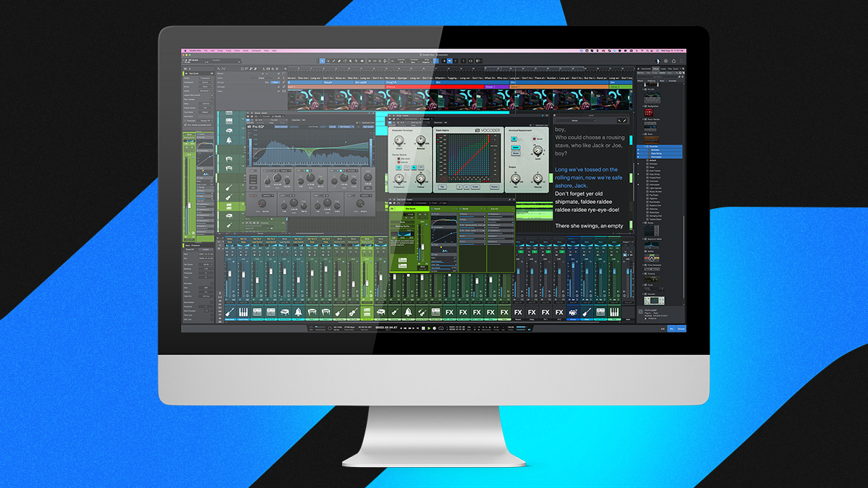Click the Vocoder thumbnail at browser bottom

point(654,301)
